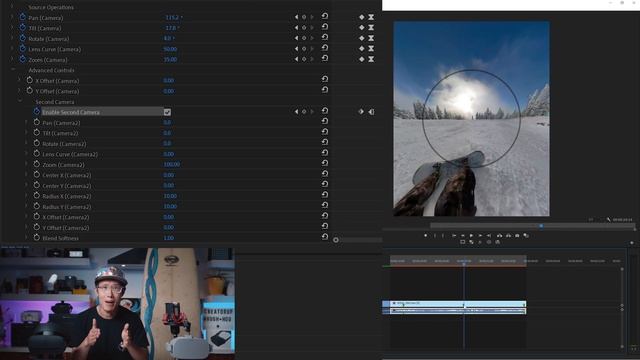Toggle animation stopwatch for Lens Curve (Camera)
This screenshot has width=640, height=360.
[22, 49]
